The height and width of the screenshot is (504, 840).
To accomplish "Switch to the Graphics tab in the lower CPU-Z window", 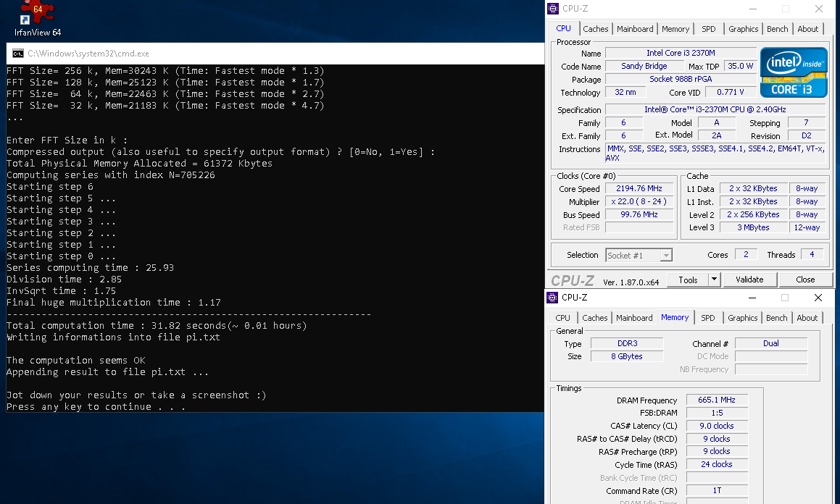I will tap(742, 318).
